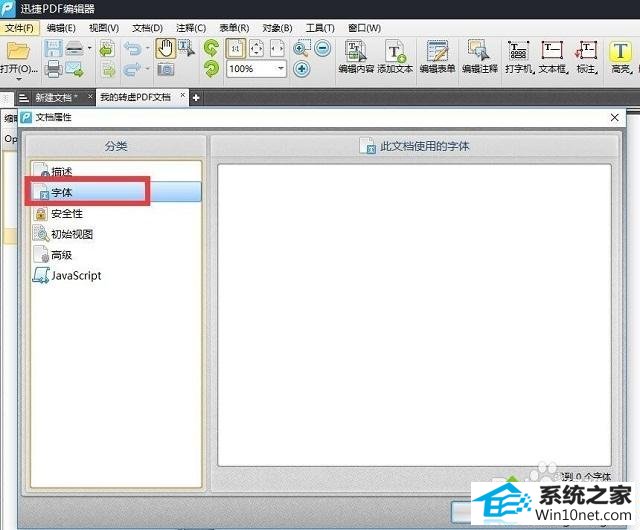This screenshot has height=530, width=640.
Task: Click the 编辑内容 edit content tool
Action: [x=356, y=57]
